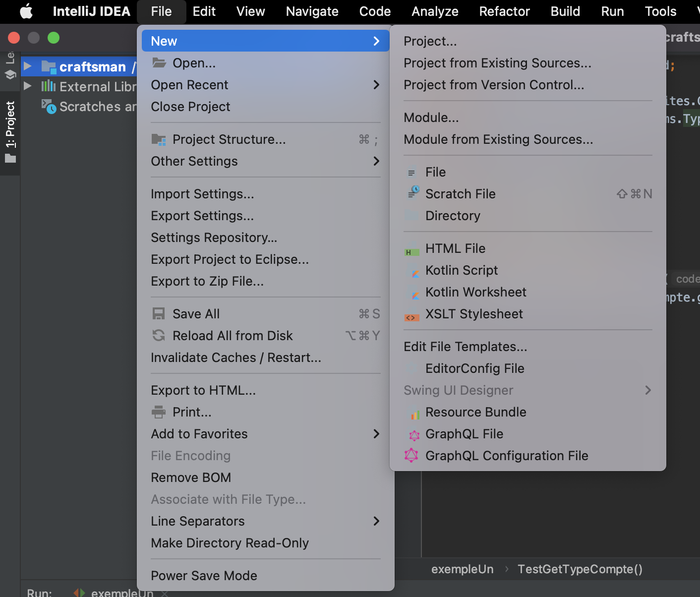Select Directory in New submenu
The width and height of the screenshot is (700, 597).
[528, 216]
